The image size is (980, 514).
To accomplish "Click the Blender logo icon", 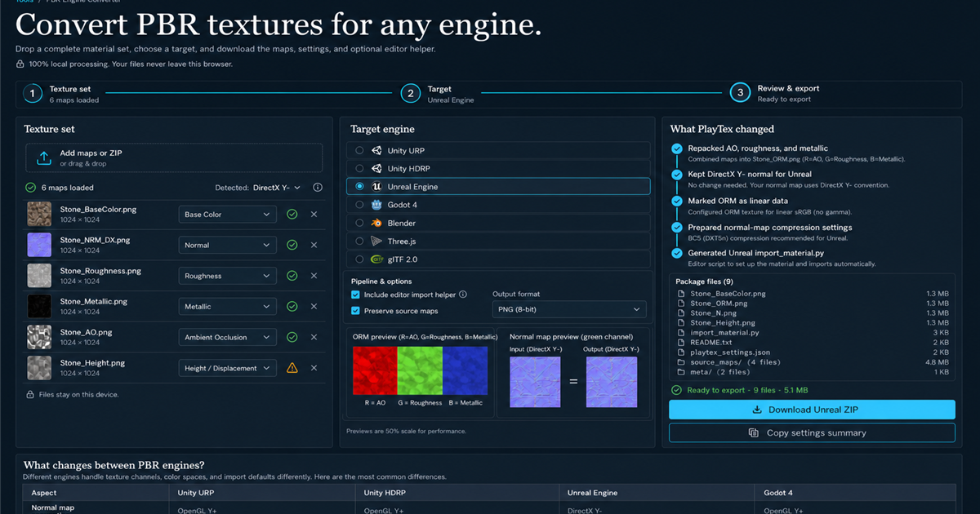I will tap(376, 223).
